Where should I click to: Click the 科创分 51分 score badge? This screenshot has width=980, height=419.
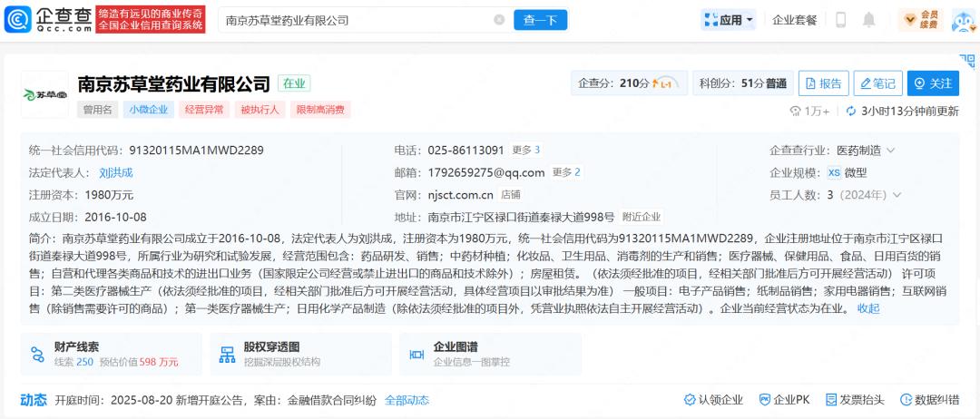click(742, 83)
